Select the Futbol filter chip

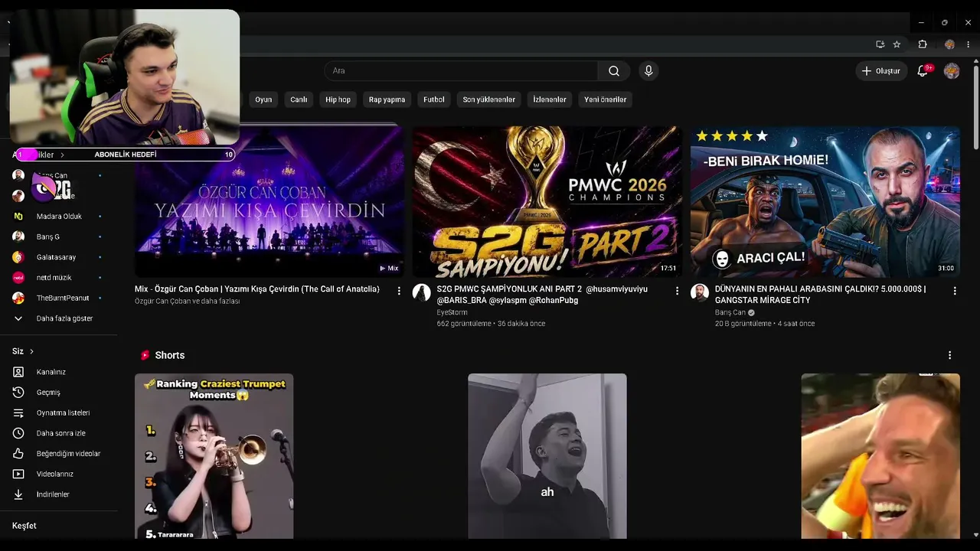point(434,99)
